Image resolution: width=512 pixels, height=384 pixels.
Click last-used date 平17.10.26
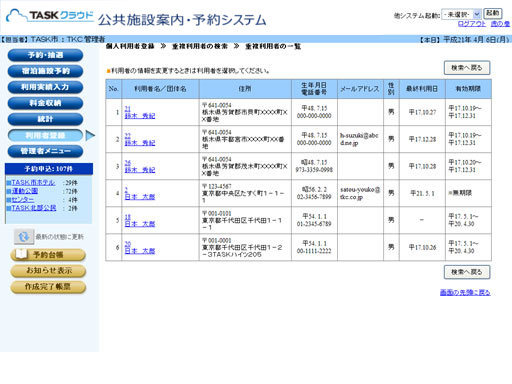click(422, 247)
